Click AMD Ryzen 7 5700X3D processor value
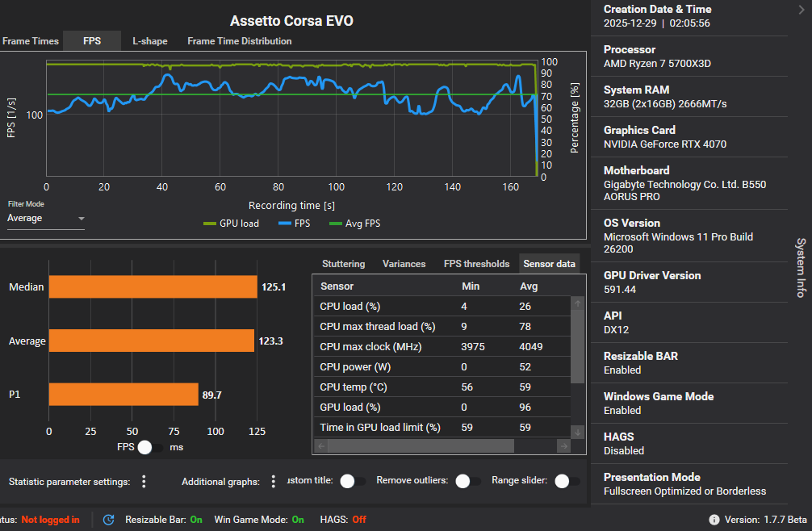The image size is (812, 531). [657, 64]
